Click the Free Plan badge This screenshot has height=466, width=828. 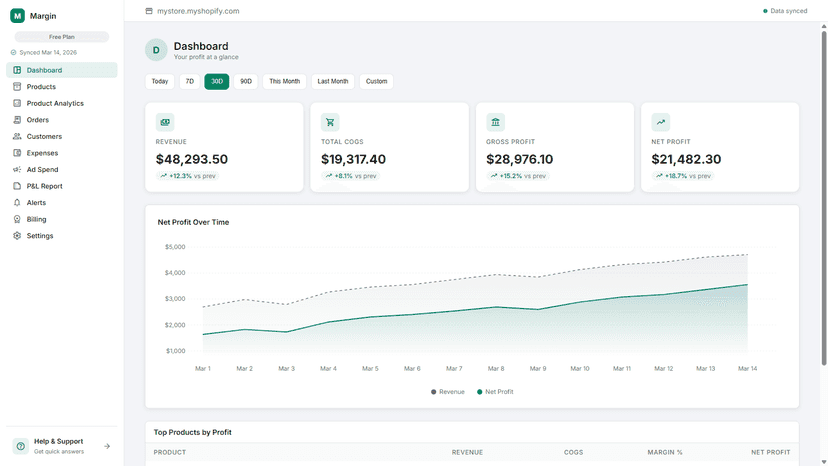pyautogui.click(x=62, y=37)
